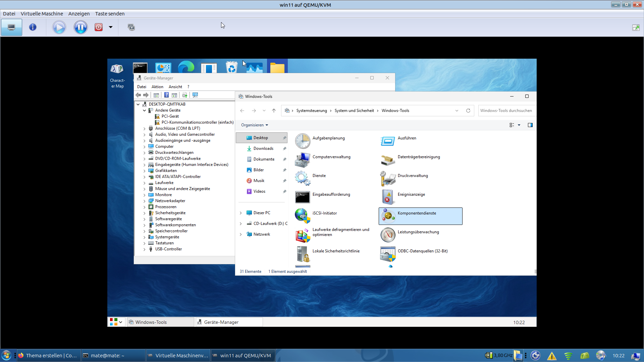Open Dienste gear icon
Screen dimensions: 644x362
click(303, 179)
